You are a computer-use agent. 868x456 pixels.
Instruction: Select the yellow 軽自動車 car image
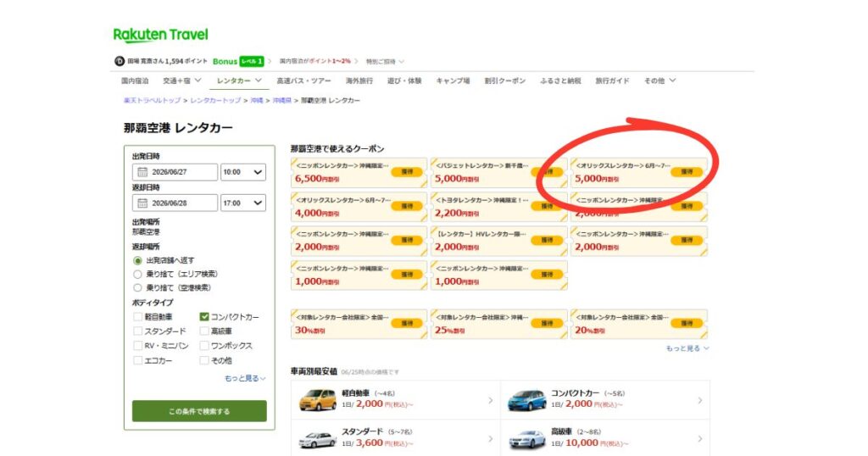(x=317, y=399)
